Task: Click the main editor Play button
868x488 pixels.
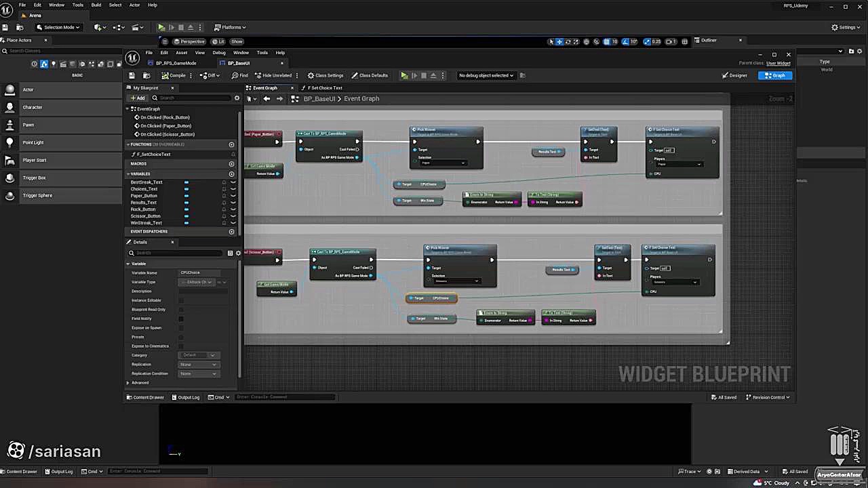Action: coord(161,27)
